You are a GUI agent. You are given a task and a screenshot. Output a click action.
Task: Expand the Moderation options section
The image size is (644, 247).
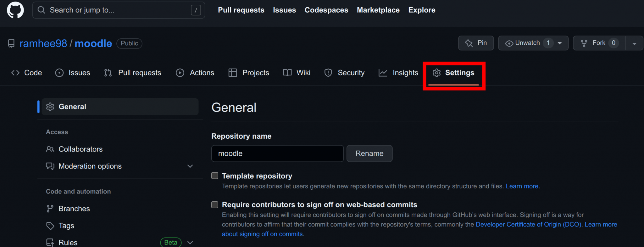(190, 166)
